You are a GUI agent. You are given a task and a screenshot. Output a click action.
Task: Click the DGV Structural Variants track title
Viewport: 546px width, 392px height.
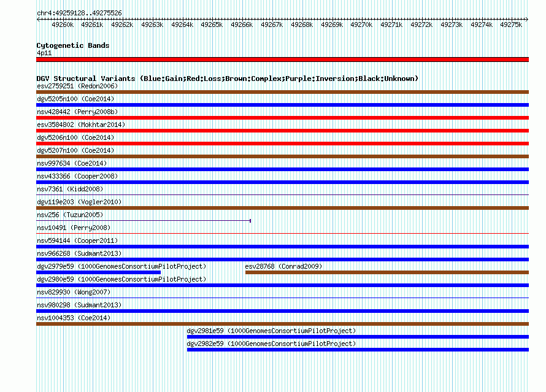(x=228, y=79)
